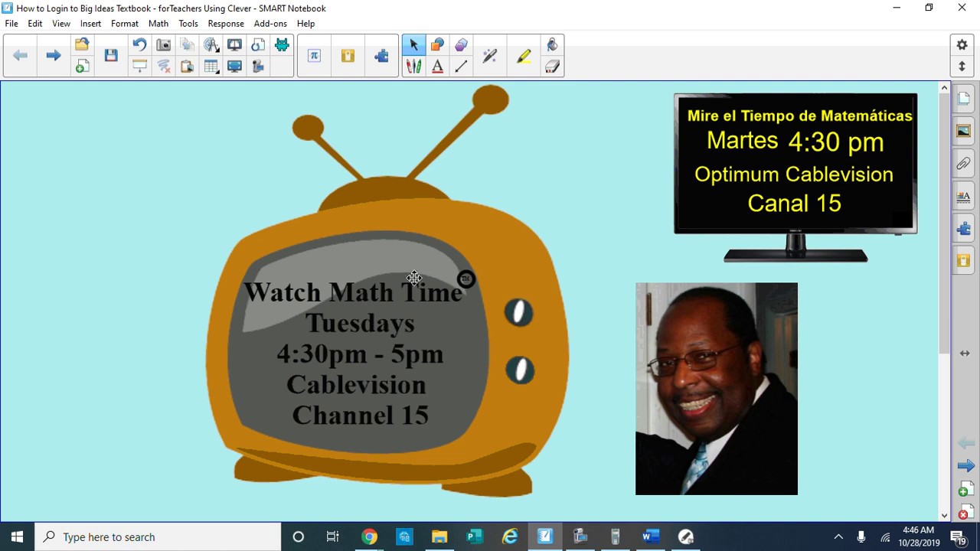Select the Fill paint bucket tool
This screenshot has width=980, height=551.
pos(552,44)
